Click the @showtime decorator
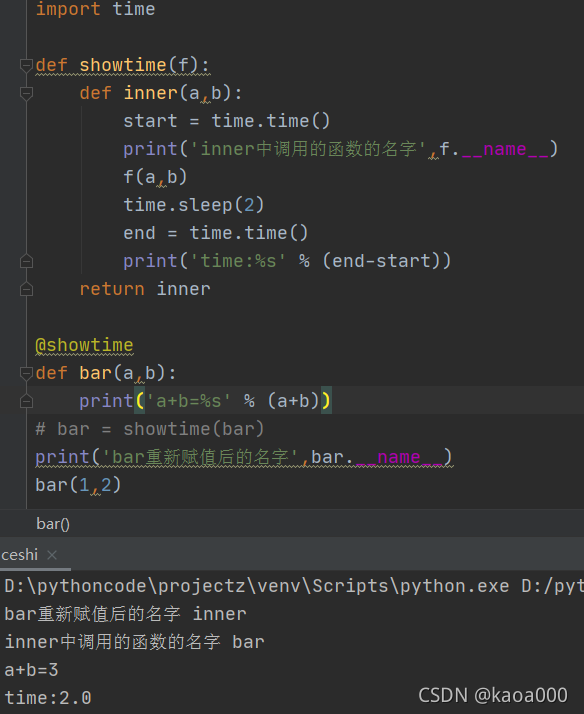This screenshot has height=714, width=584. [x=84, y=345]
